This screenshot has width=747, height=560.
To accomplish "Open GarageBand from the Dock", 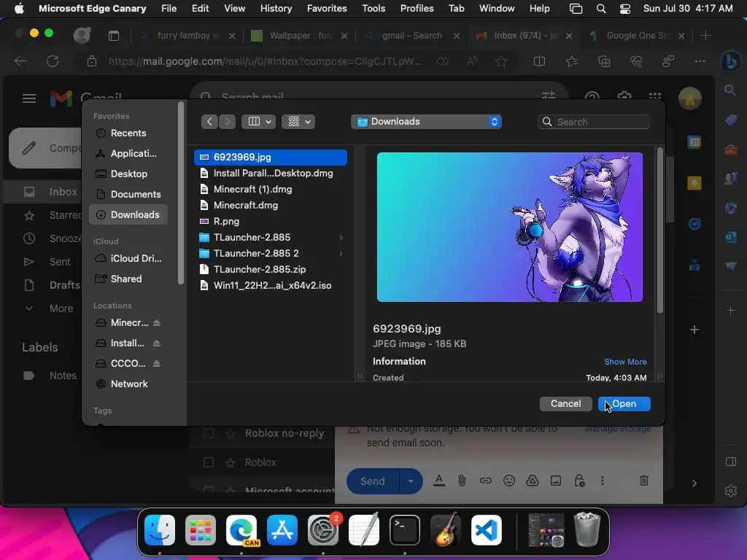I will coord(446,530).
